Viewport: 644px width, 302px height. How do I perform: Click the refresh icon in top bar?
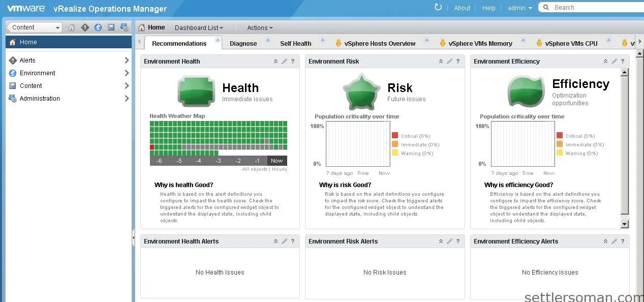point(438,8)
